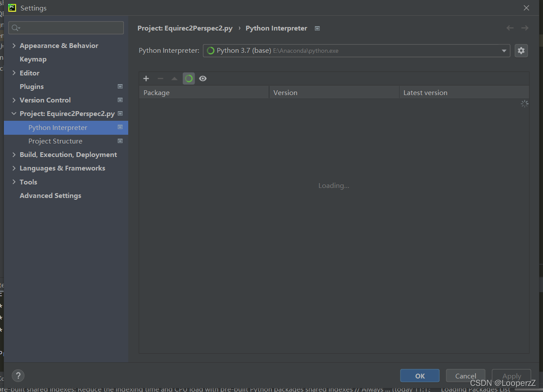The image size is (543, 392).
Task: Toggle show early releases eye icon
Action: pyautogui.click(x=203, y=78)
